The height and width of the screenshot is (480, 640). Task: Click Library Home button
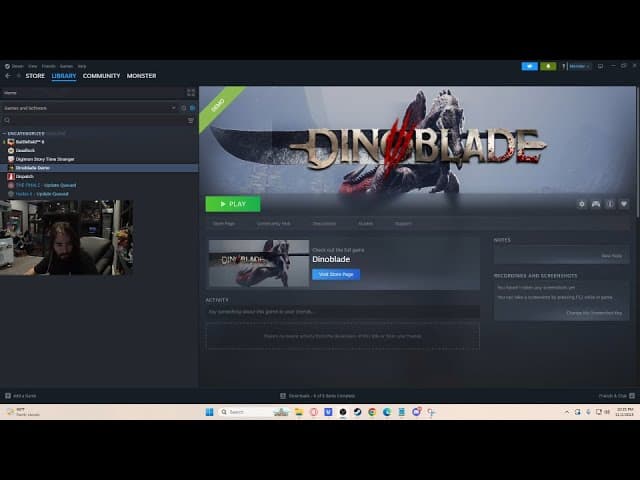click(92, 93)
